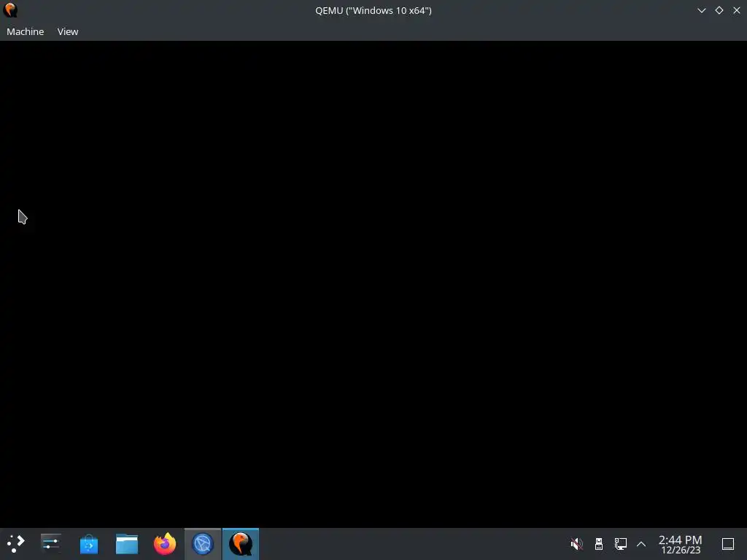This screenshot has height=560, width=747.
Task: Open the View menu
Action: pos(68,31)
